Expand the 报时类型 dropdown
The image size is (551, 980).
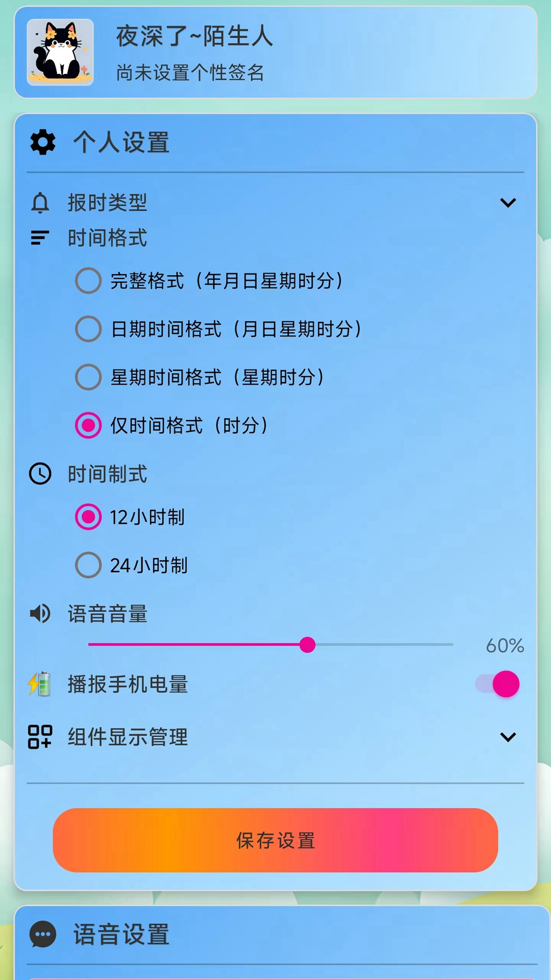tap(508, 203)
